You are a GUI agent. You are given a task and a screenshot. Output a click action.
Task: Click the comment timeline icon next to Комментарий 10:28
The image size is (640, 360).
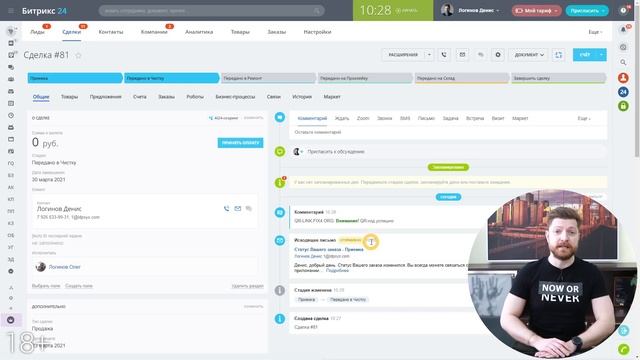(x=280, y=212)
